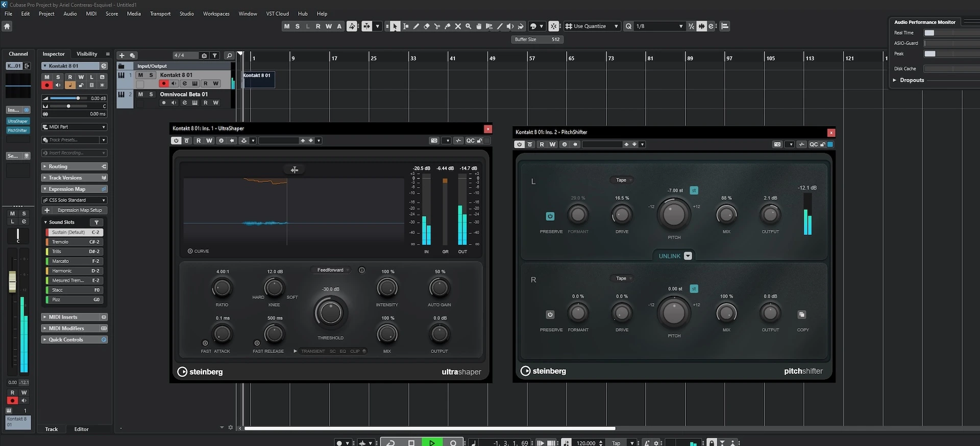Switch to the Visibility tab
Viewport: 980px width, 446px height.
point(87,54)
